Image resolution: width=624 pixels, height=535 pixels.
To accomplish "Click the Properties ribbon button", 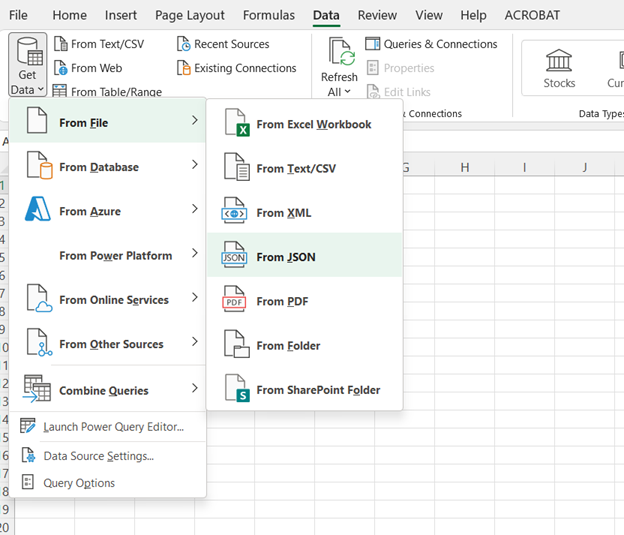I will tap(400, 68).
